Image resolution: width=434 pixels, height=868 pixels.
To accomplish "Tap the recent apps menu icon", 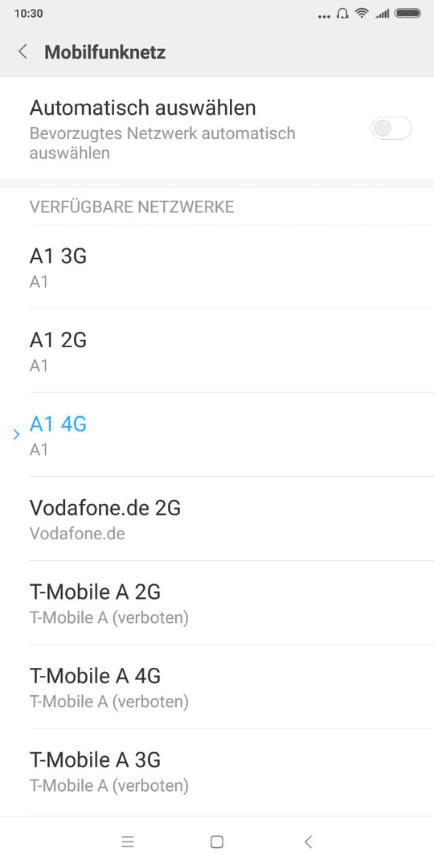I will point(128,842).
